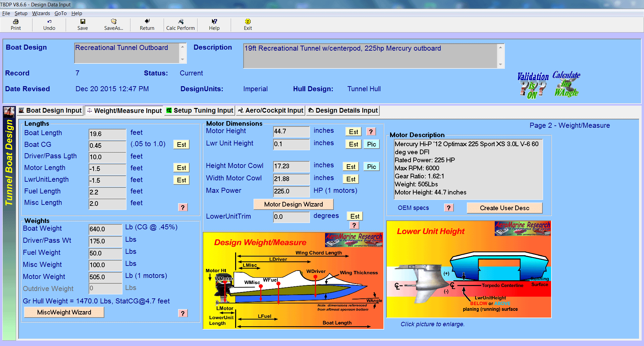Click the Motor Description text box
The width and height of the screenshot is (644, 346).
468,169
